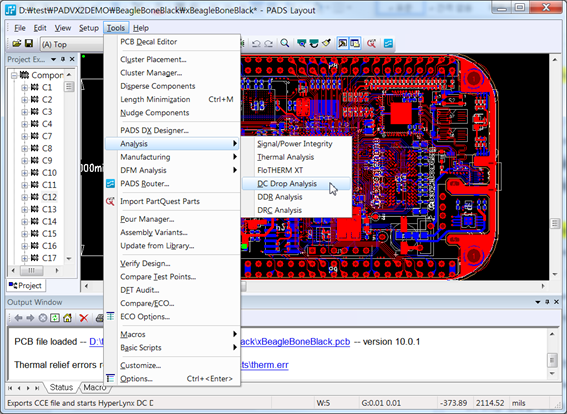
Task: Click the PADS Router icon in Tools menu
Action: click(111, 183)
